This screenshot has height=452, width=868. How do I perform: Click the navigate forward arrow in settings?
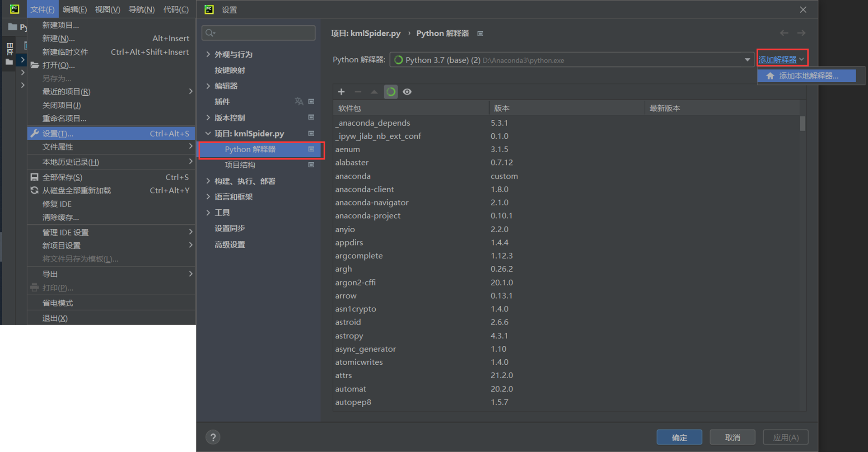pos(801,33)
